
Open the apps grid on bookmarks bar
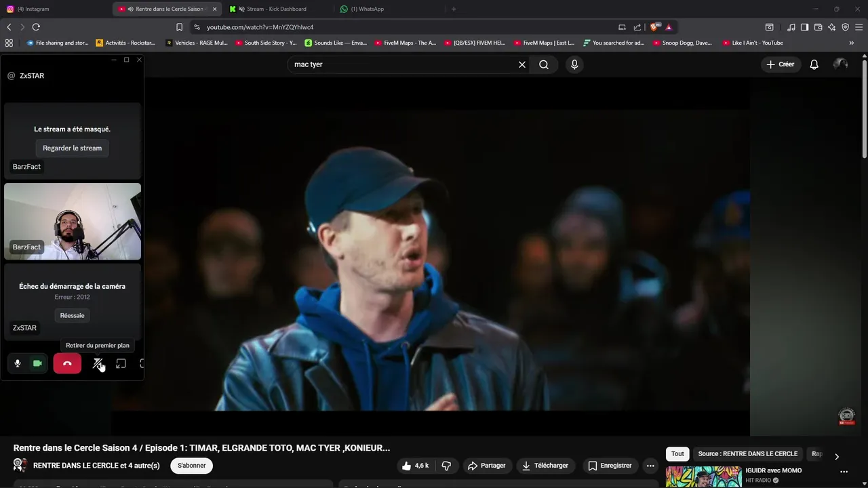(x=9, y=43)
